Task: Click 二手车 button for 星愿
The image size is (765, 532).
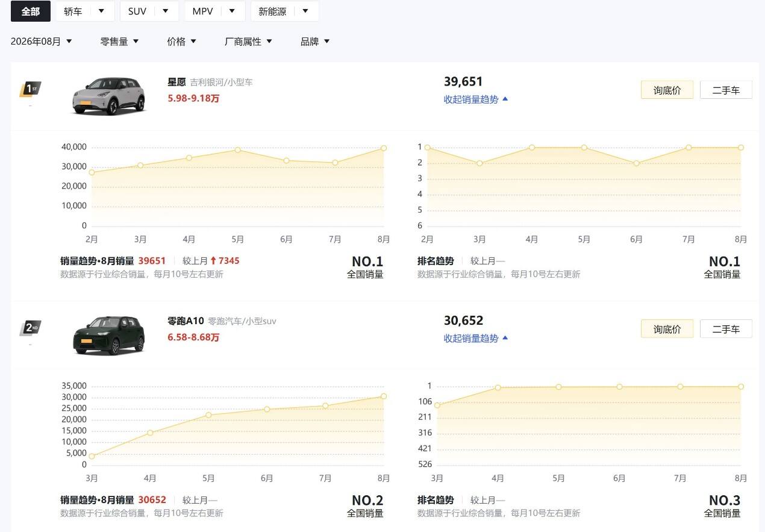Action: click(x=726, y=90)
